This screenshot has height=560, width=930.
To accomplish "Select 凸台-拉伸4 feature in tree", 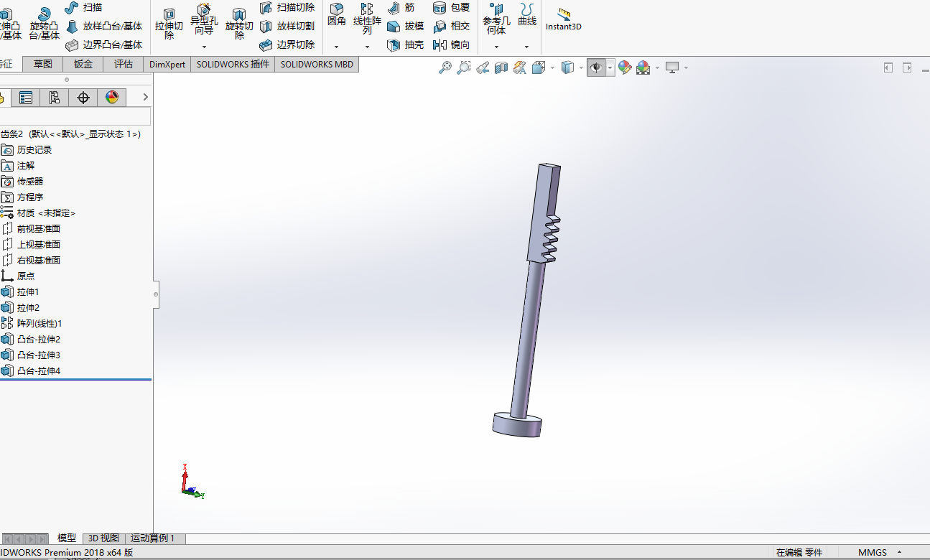I will (39, 371).
